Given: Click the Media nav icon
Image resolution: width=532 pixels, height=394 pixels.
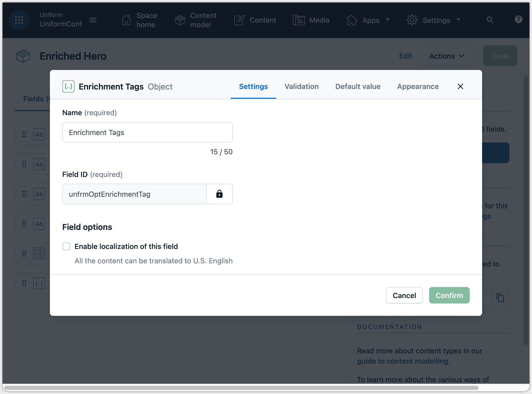Looking at the screenshot, I should click(299, 20).
